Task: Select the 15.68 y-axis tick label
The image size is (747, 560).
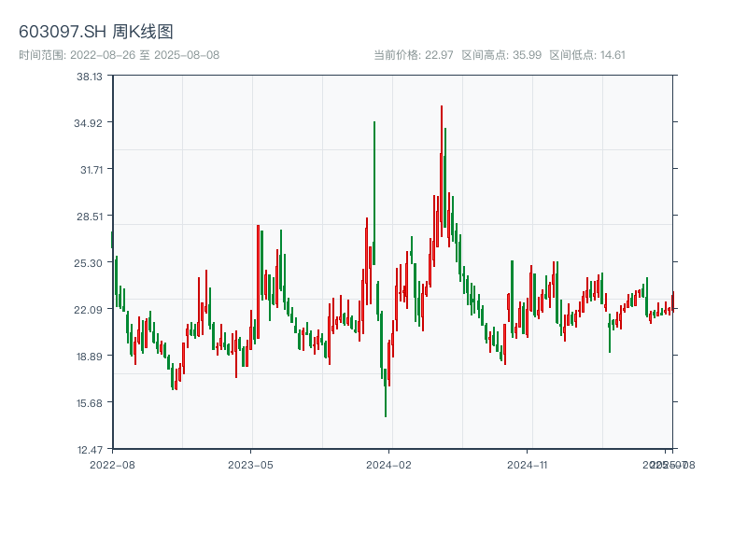Action: [90, 403]
